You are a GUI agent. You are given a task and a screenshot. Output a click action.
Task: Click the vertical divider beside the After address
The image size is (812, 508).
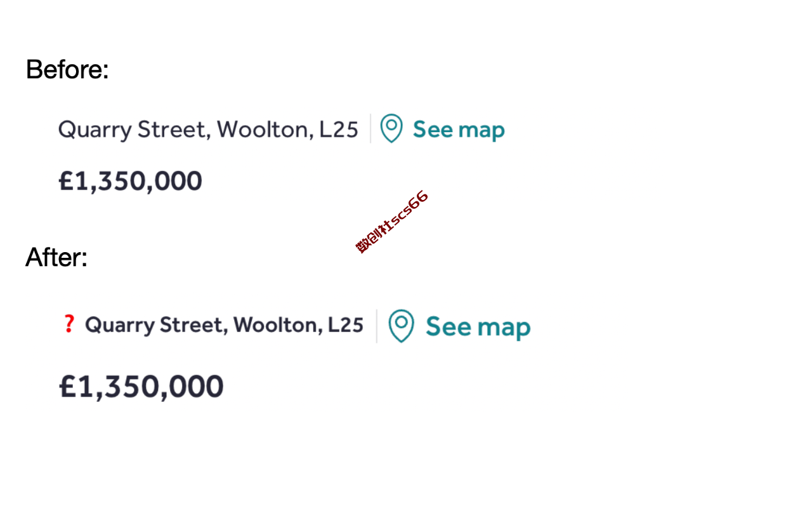tap(376, 326)
